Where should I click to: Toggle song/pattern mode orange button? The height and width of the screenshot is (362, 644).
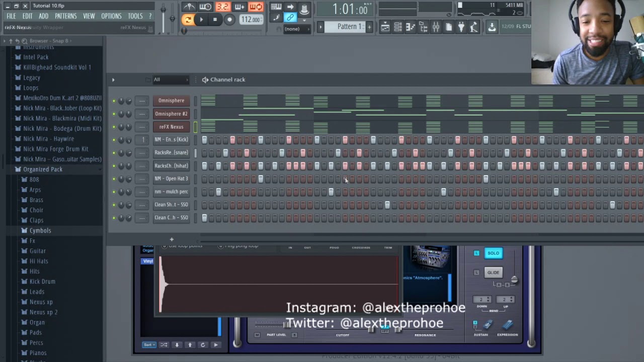tap(187, 20)
